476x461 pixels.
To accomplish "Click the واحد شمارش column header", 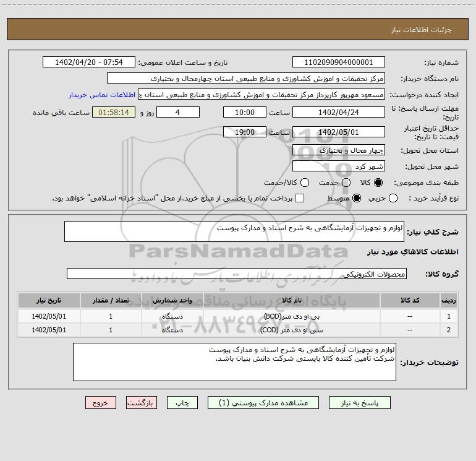I will pyautogui.click(x=172, y=300).
